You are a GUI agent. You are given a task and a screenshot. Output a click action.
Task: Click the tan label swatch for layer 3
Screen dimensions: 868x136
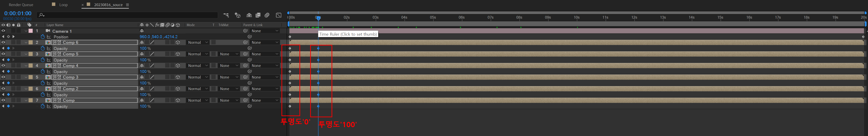(x=31, y=54)
